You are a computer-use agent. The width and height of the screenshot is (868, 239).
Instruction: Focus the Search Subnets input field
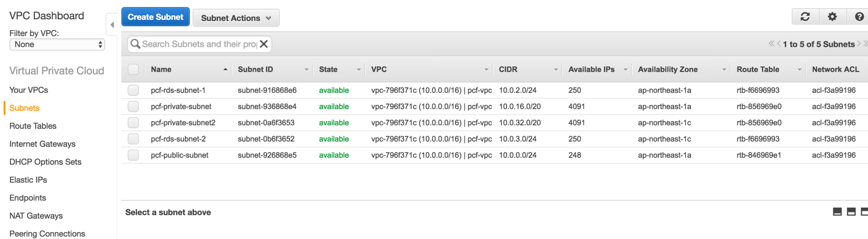[199, 44]
